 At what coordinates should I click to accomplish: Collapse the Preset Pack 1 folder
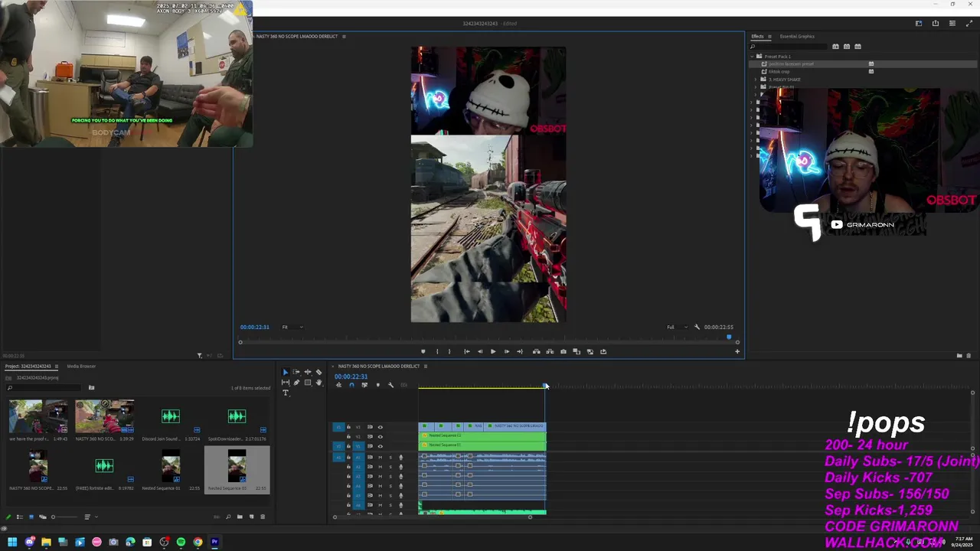point(753,56)
